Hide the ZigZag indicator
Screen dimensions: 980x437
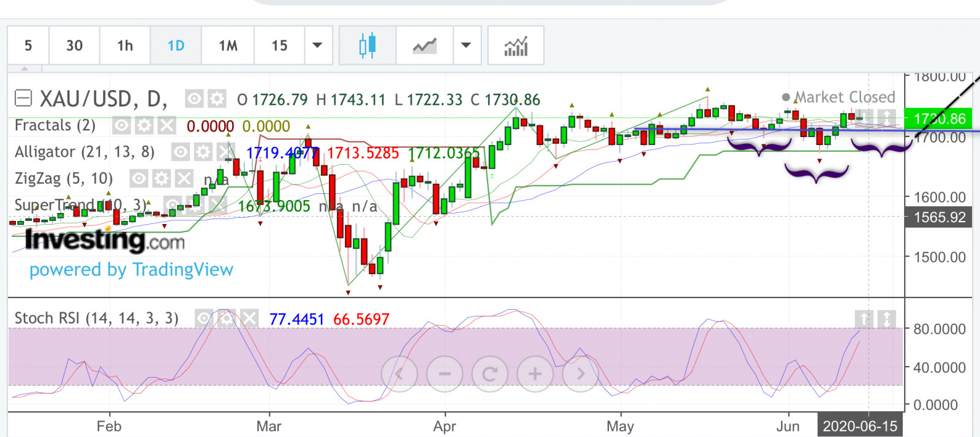(138, 178)
